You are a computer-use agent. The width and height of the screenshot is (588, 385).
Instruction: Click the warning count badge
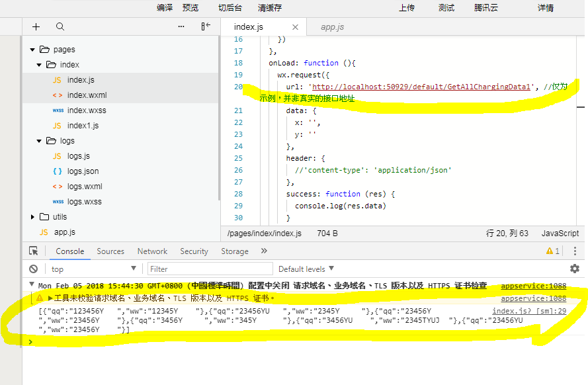(552, 251)
